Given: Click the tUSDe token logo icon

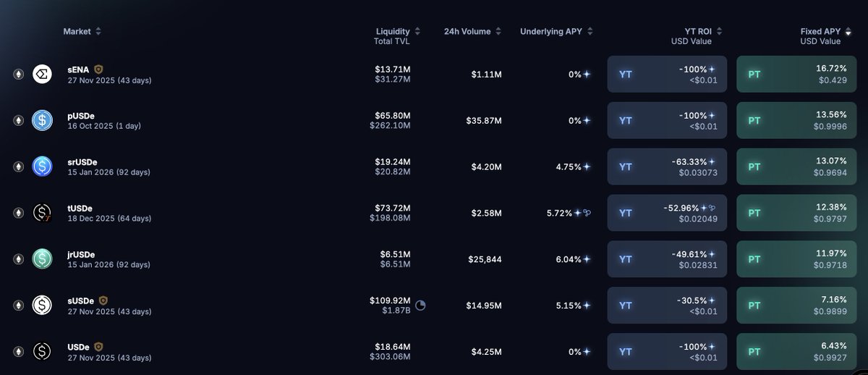Looking at the screenshot, I should coord(42,213).
